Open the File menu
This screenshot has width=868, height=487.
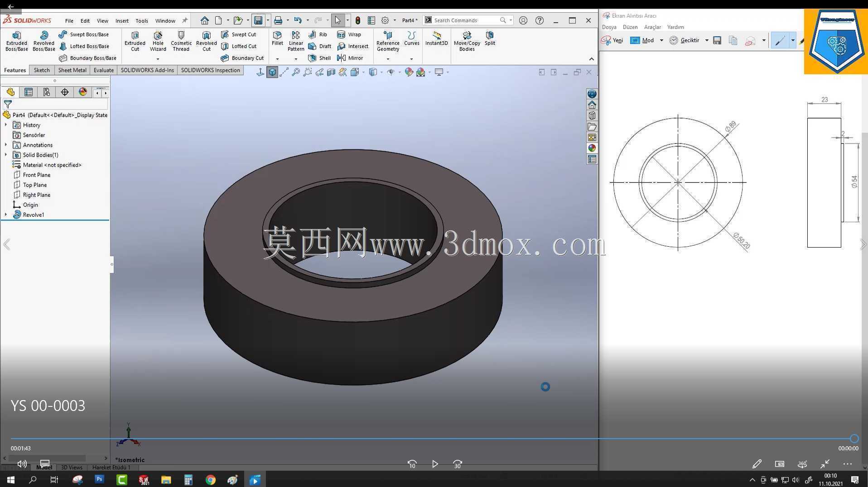click(69, 21)
